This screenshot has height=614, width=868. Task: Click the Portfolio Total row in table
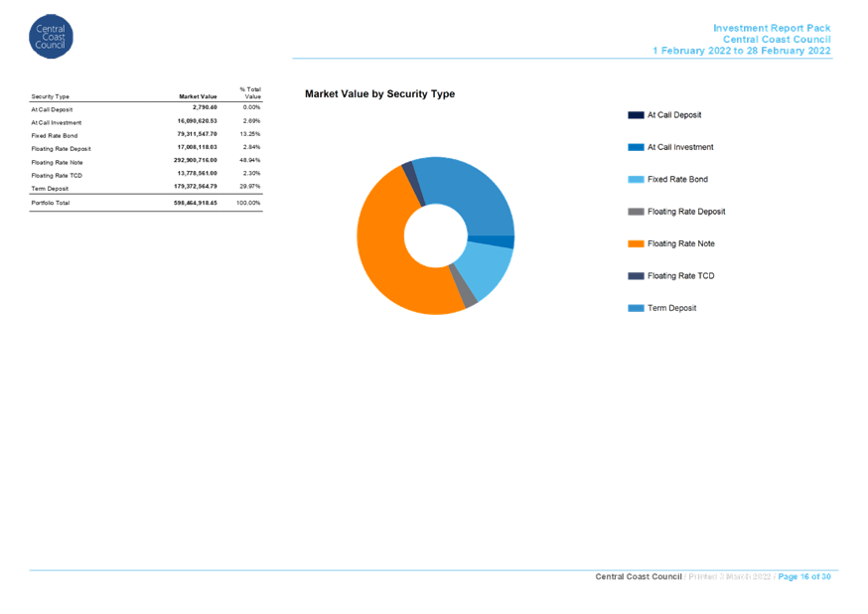coord(146,203)
